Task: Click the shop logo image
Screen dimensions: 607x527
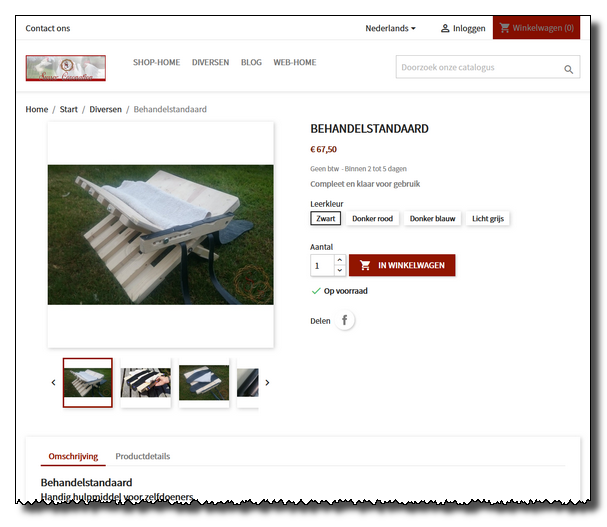Action: coord(66,68)
